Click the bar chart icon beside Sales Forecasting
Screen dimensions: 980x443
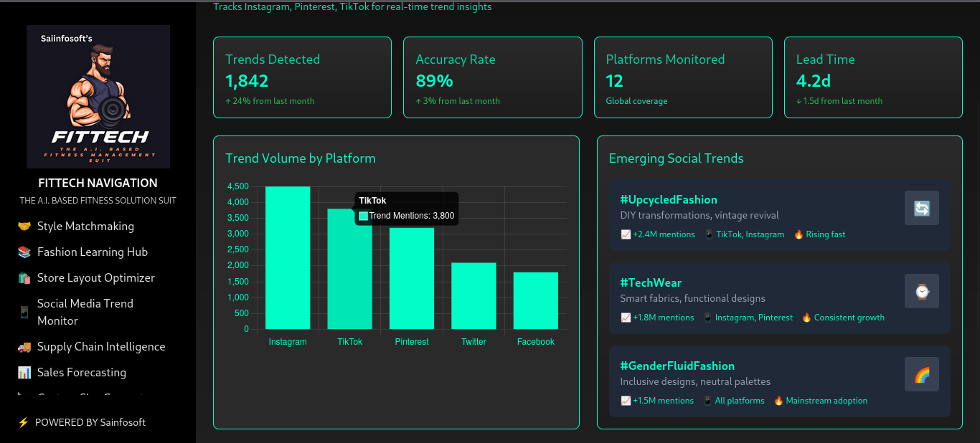pos(24,373)
